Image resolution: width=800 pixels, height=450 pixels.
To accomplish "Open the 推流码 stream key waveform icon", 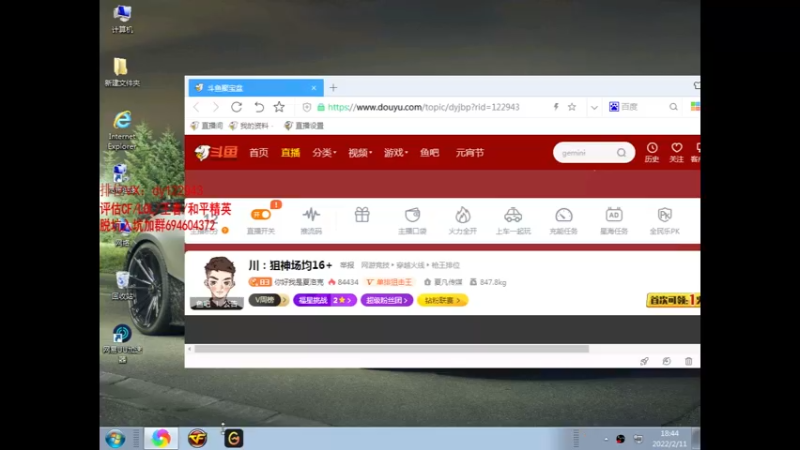I will [x=311, y=214].
